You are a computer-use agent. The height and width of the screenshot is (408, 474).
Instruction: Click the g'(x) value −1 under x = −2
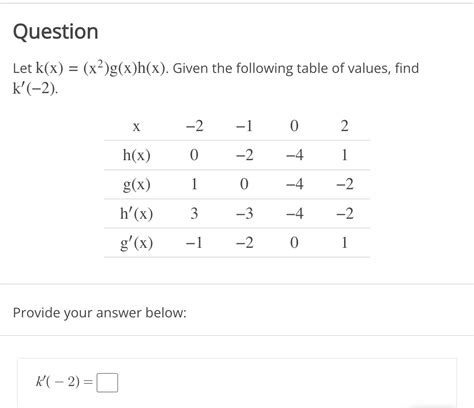(194, 243)
